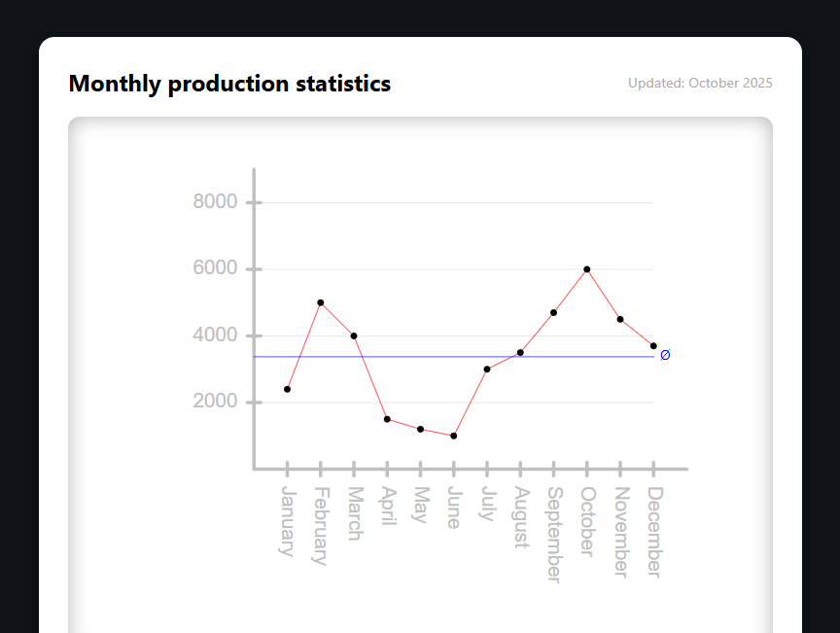Select the January x-axis label
This screenshot has width=840, height=633.
point(287,520)
